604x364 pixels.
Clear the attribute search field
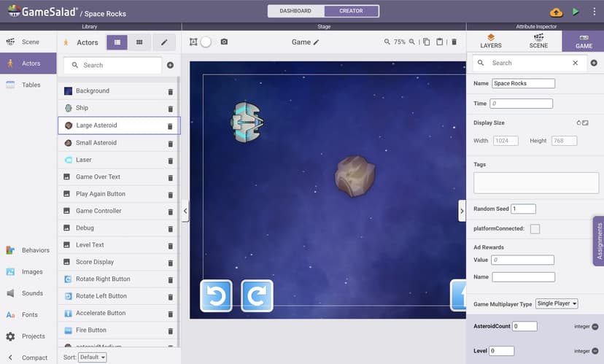click(575, 63)
